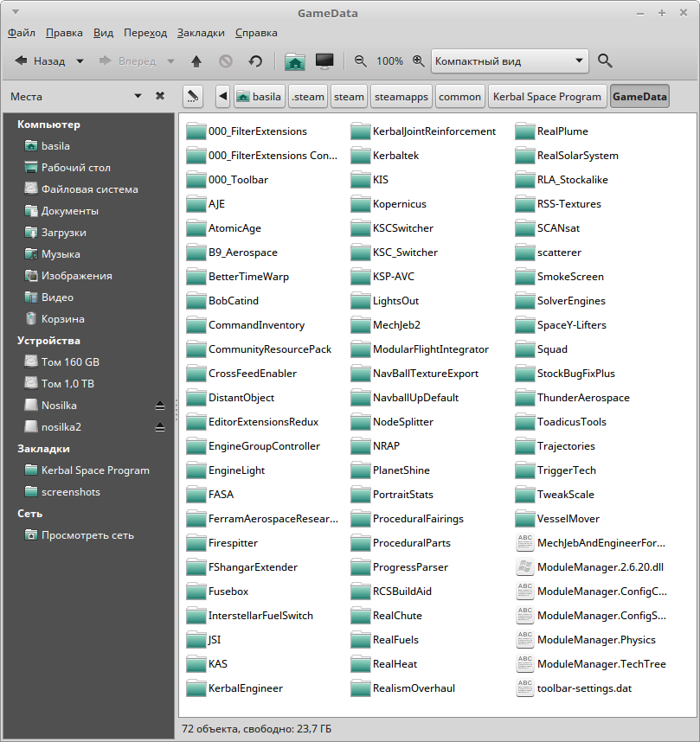
Task: Select the ProceduralFairings folder name
Action: (x=418, y=519)
